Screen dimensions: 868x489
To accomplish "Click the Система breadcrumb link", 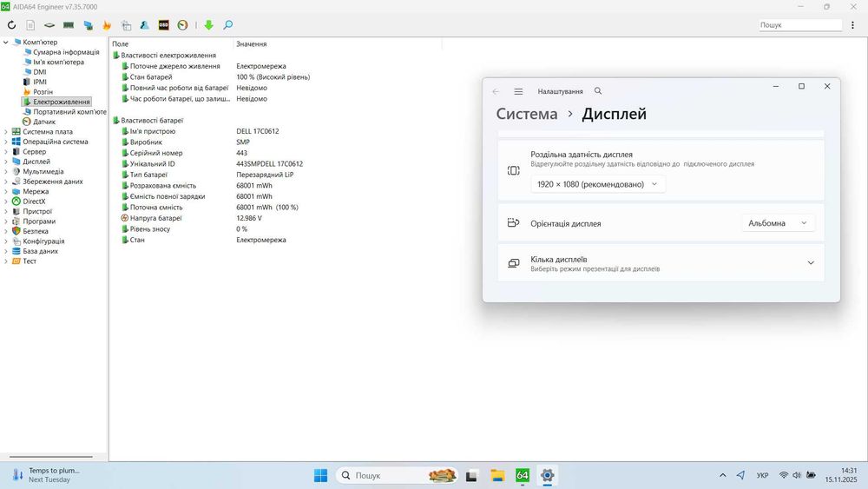I will 527,114.
